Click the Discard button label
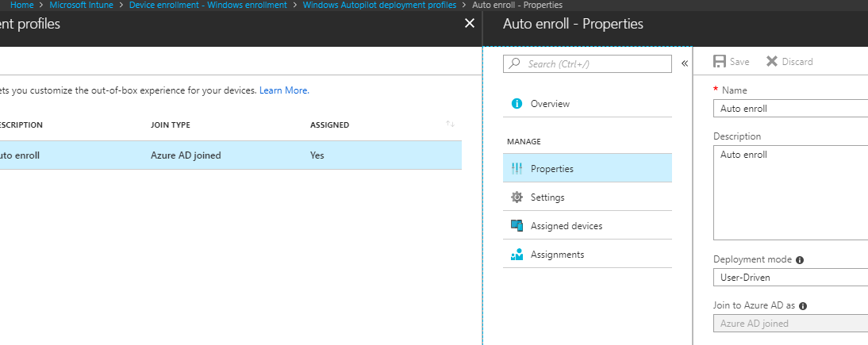This screenshot has width=868, height=345. coord(797,62)
